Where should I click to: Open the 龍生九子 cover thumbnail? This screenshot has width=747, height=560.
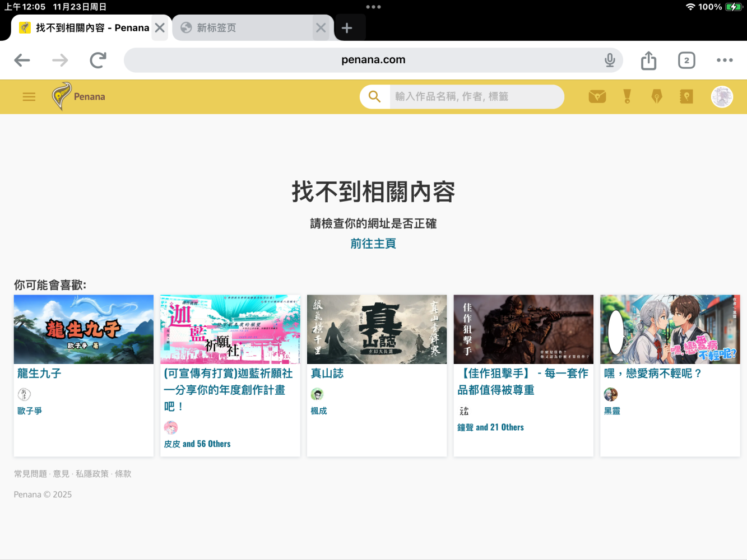point(83,329)
